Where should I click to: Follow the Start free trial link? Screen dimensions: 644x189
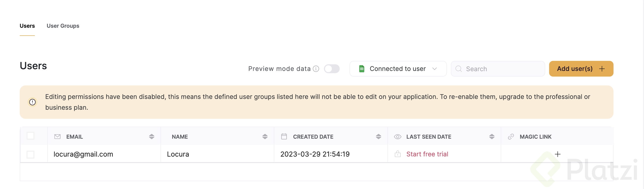tap(427, 154)
